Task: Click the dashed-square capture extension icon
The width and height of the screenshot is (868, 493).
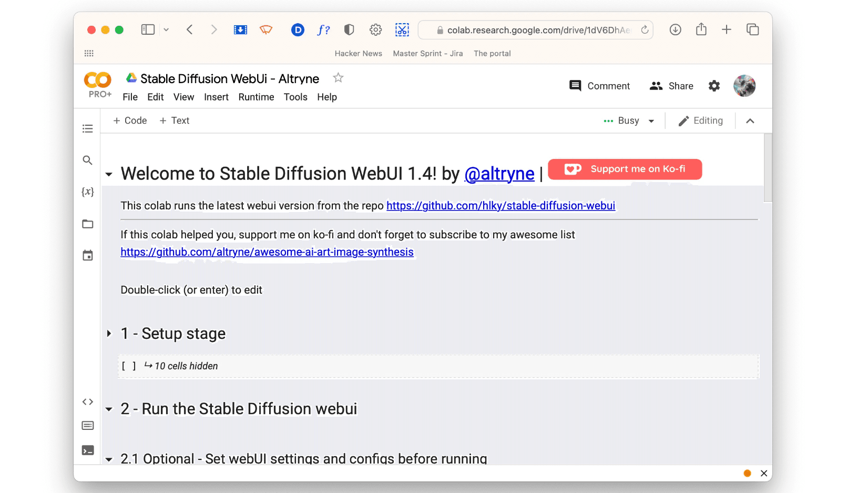Action: pyautogui.click(x=402, y=30)
